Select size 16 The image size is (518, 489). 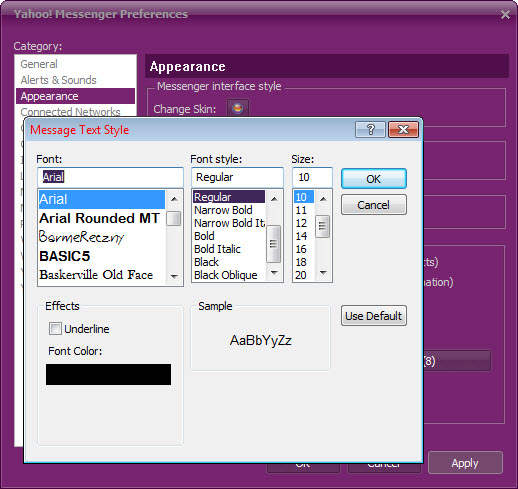(304, 249)
